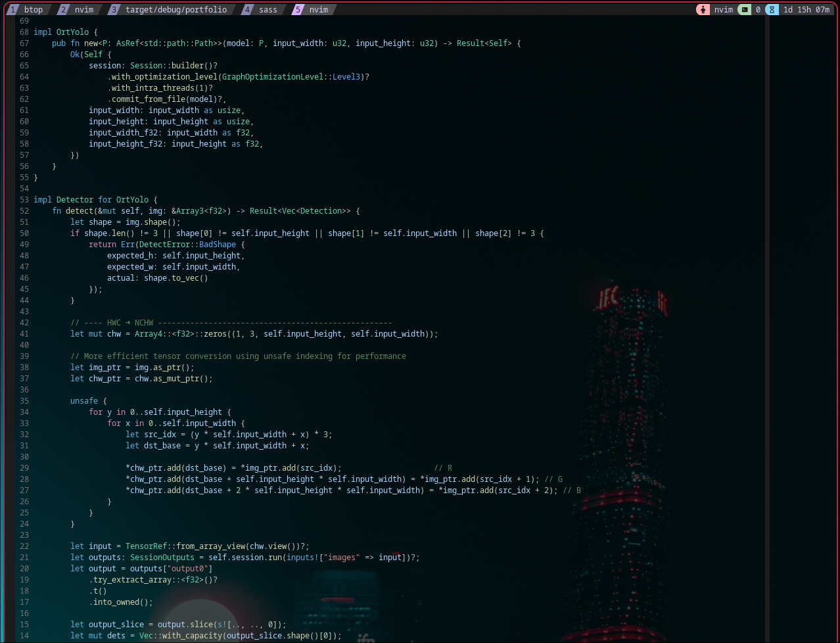The height and width of the screenshot is (643, 840).
Task: Click the impl Detector for OrtYolo line
Action: click(96, 200)
